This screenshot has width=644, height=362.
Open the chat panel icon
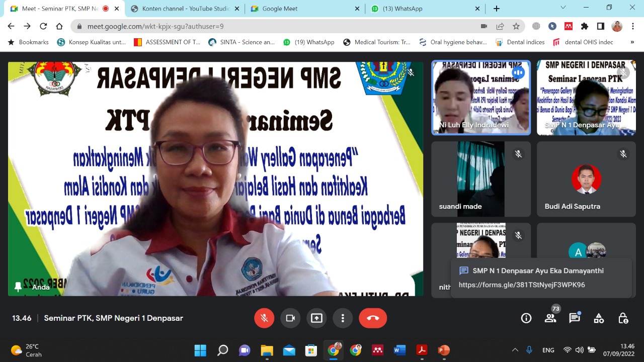point(575,318)
